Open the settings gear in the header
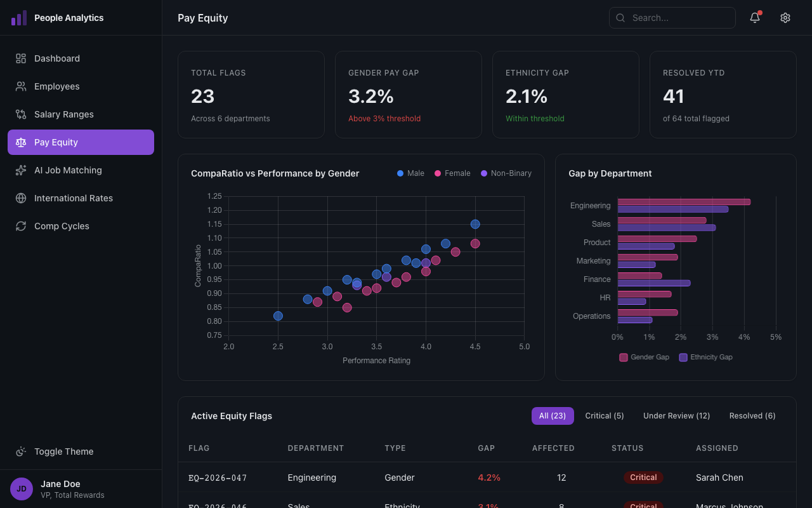812x508 pixels. (785, 18)
